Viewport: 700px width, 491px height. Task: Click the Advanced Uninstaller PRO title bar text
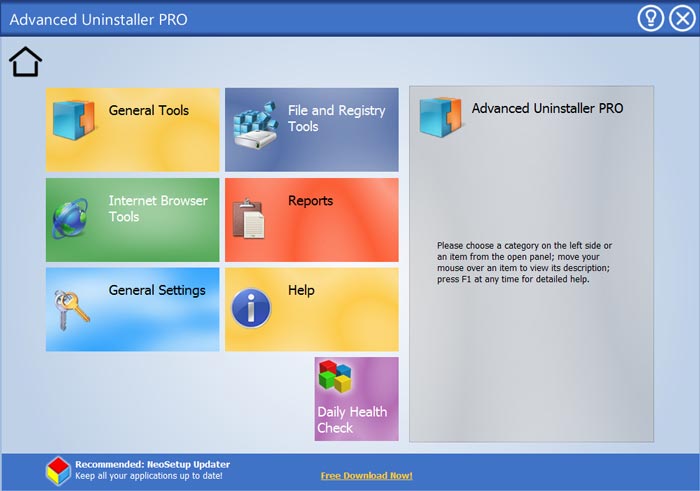[x=99, y=19]
